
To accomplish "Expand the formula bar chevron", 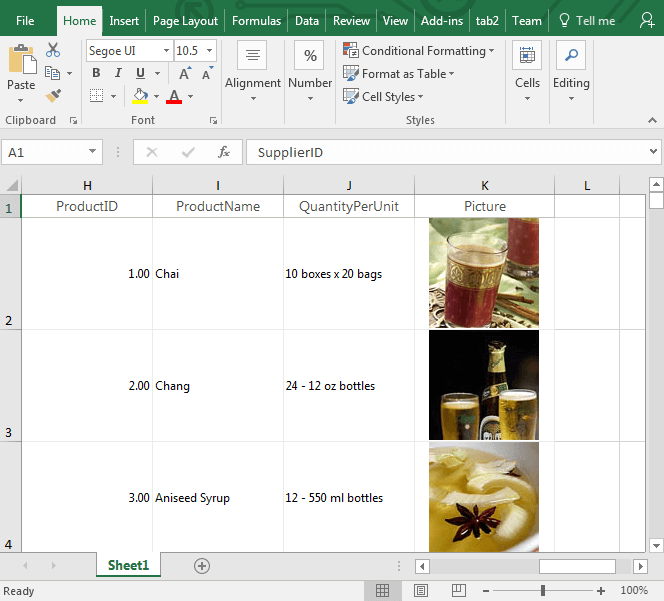I will click(654, 151).
